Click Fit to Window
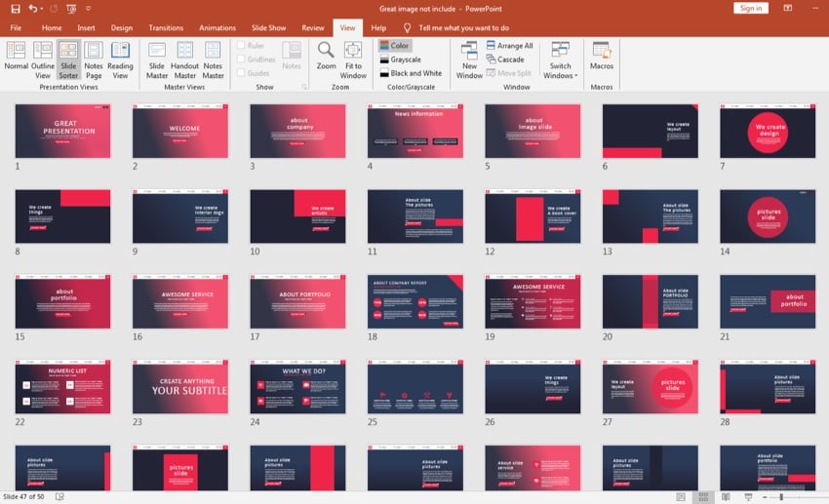829x504 pixels. tap(353, 58)
